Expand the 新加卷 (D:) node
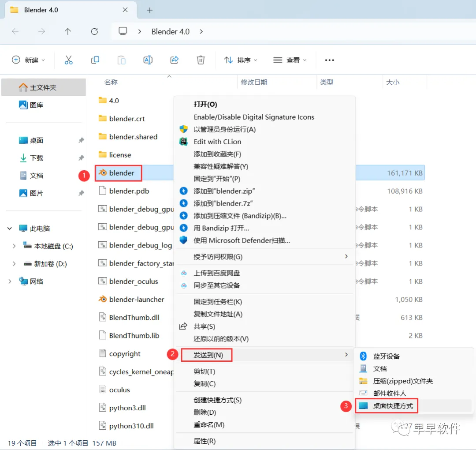The width and height of the screenshot is (476, 450). [14, 264]
